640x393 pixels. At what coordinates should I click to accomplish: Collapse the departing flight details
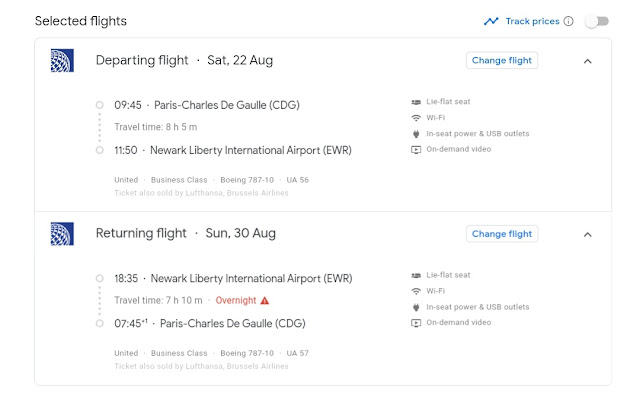point(587,61)
